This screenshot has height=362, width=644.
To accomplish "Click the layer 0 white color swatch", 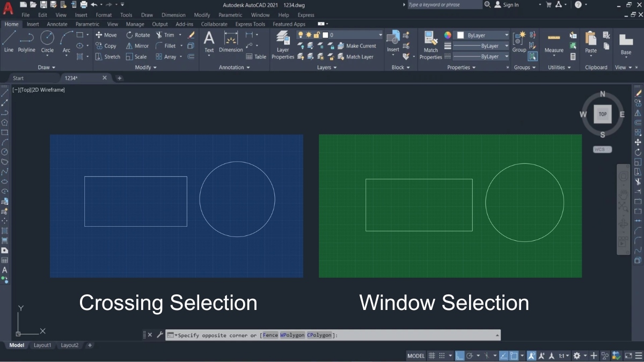I will 325,35.
